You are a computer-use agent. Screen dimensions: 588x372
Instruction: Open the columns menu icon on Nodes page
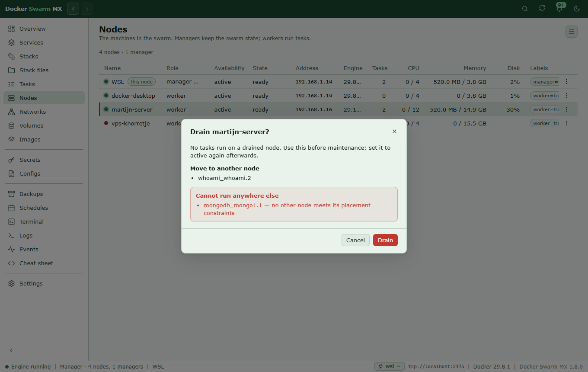572,32
